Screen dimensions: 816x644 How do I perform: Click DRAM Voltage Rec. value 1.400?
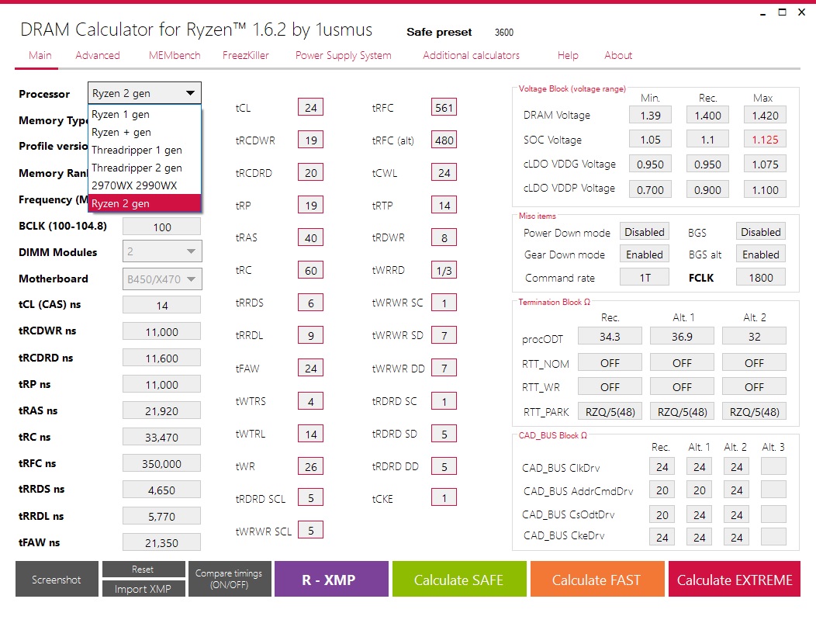pos(707,115)
